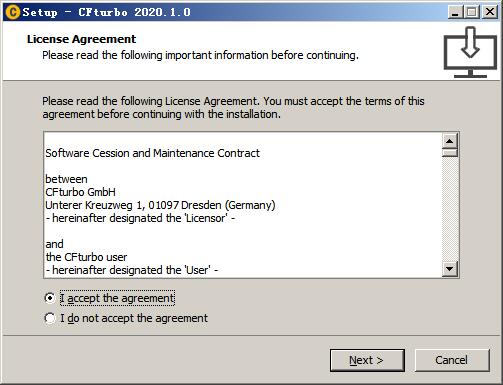Screen dimensions: 503x385
Task: Continue with the Next > button
Action: (x=367, y=360)
